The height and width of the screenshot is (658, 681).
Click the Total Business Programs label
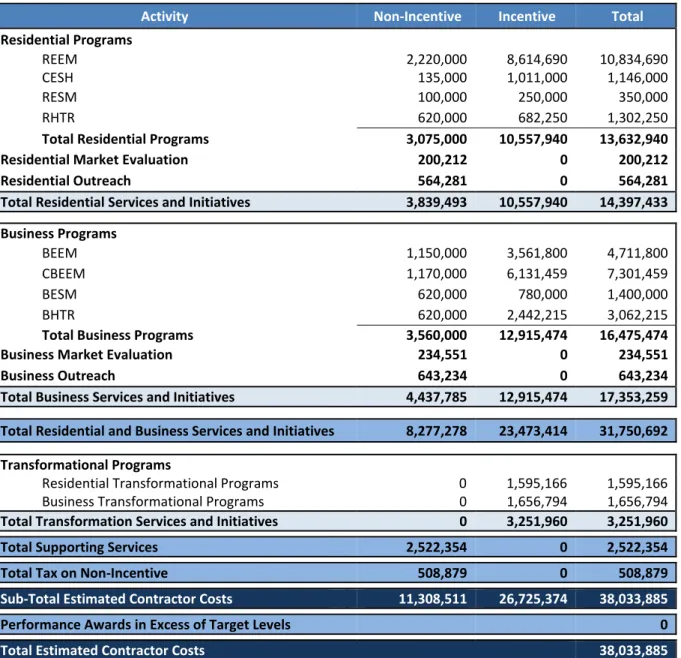117,335
